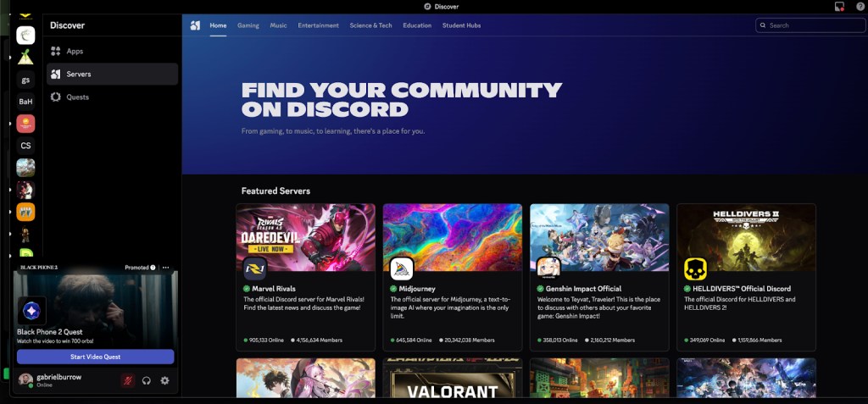This screenshot has width=868, height=404.
Task: Click the HELLDIVERS yellow skull server icon
Action: click(x=695, y=268)
